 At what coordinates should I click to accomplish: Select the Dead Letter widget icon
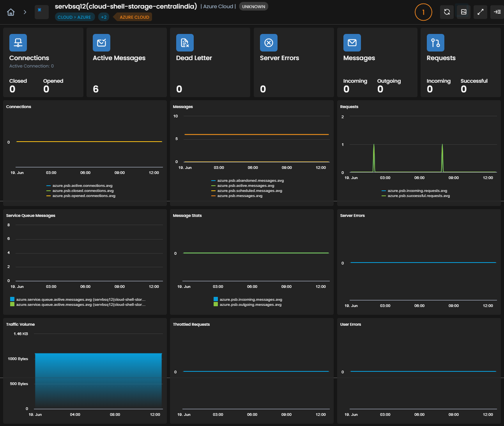185,43
